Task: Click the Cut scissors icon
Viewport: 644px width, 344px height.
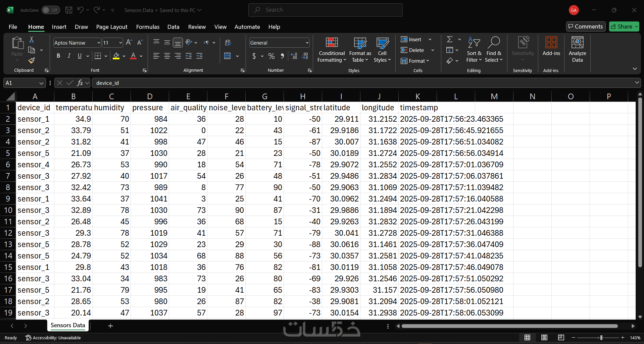Action: (x=32, y=40)
